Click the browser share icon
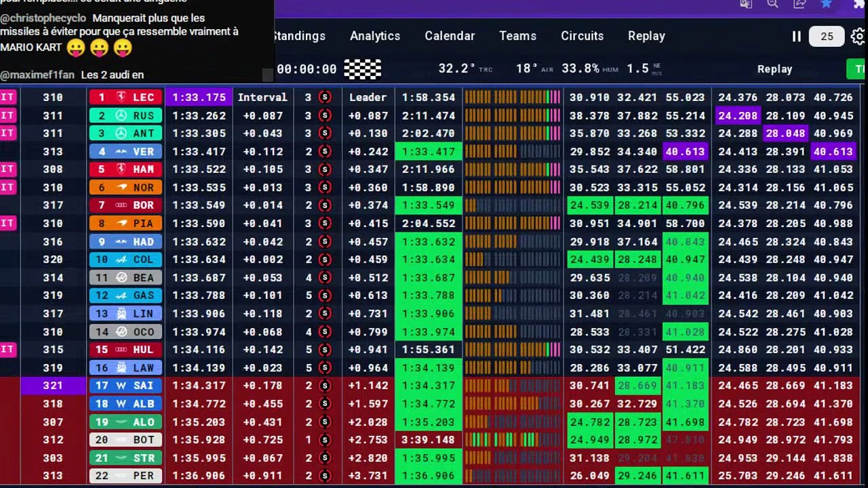The width and height of the screenshot is (868, 488). click(800, 3)
